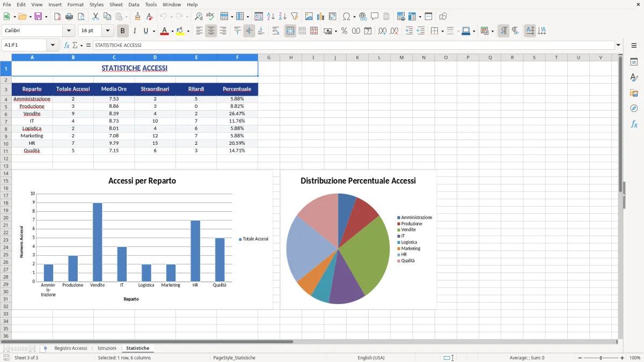Toggle italic formatting

point(135,31)
